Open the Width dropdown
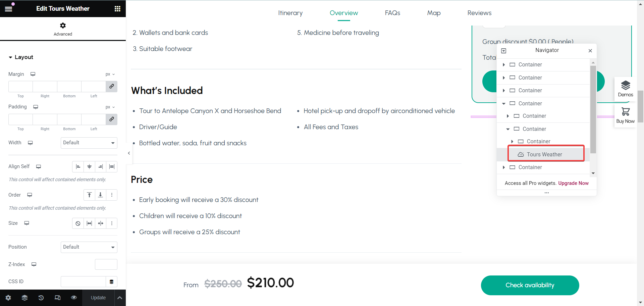Viewport: 644px width, 306px height. [x=89, y=143]
